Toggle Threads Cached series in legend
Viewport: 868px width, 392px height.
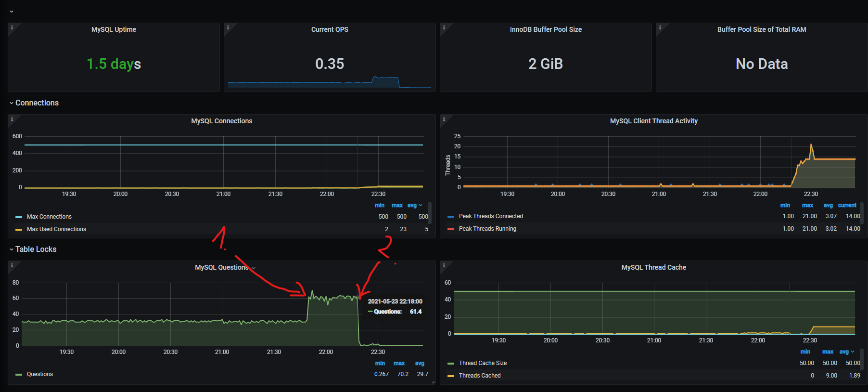(480, 376)
